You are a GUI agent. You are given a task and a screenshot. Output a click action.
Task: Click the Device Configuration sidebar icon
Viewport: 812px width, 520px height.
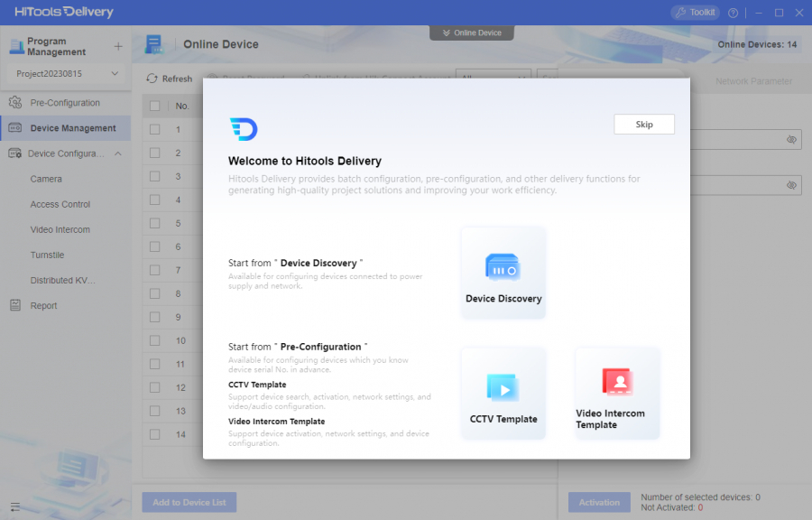pyautogui.click(x=15, y=153)
